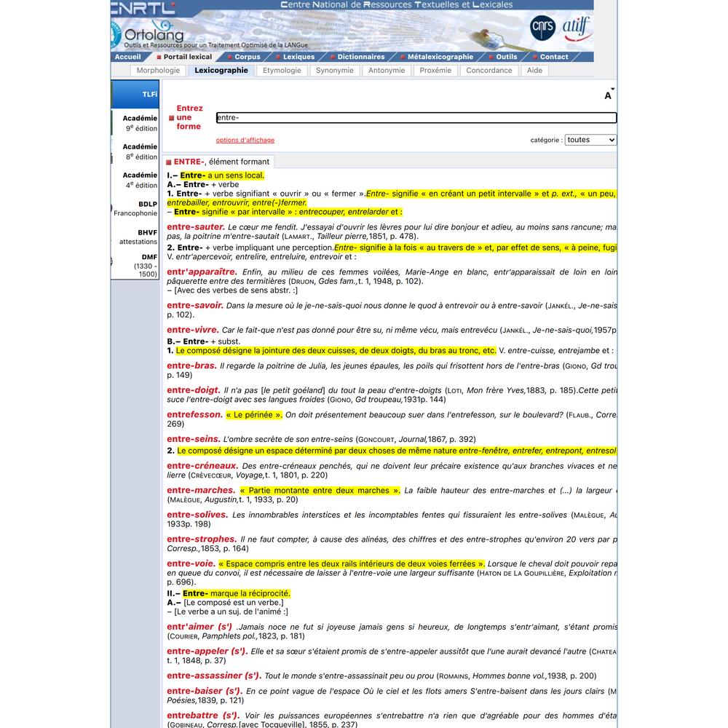Click the red 'entre-vivre.' entry
The height and width of the screenshot is (728, 728).
(193, 330)
